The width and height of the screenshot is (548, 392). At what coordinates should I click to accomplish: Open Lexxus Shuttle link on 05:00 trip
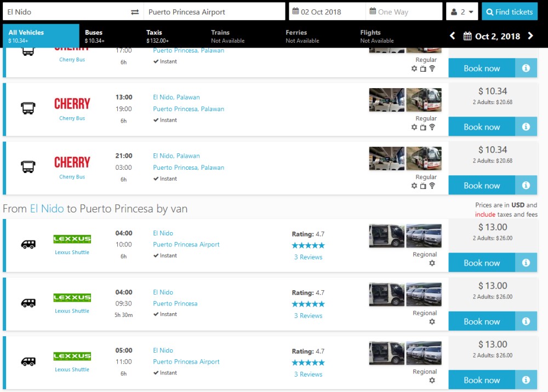[72, 370]
